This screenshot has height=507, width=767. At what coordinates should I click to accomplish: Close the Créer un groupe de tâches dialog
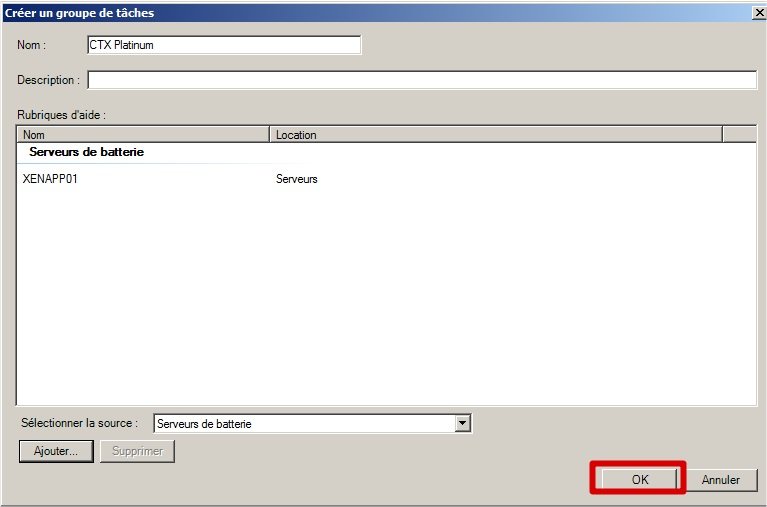tap(756, 12)
